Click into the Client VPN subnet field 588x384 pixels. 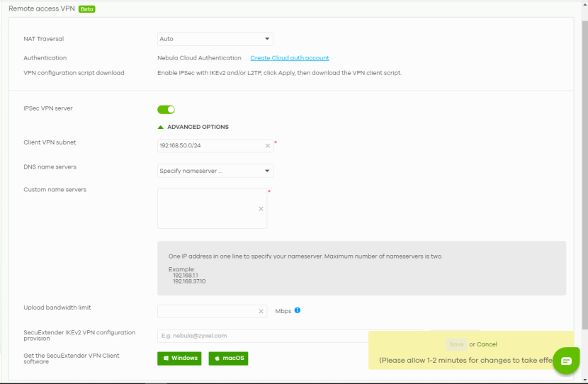pyautogui.click(x=209, y=146)
